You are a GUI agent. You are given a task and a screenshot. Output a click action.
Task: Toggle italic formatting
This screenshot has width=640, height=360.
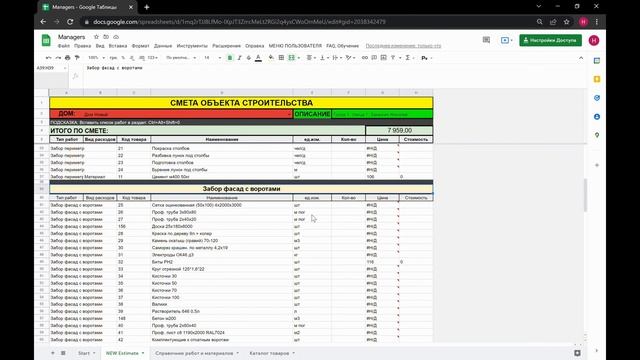point(240,58)
